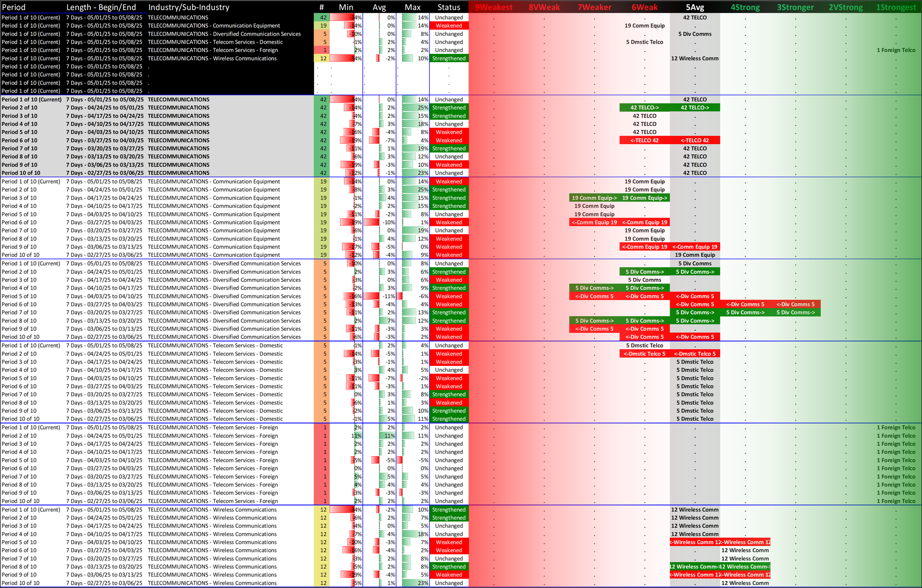
Task: Click the 3Stronger column header
Action: click(x=795, y=7)
